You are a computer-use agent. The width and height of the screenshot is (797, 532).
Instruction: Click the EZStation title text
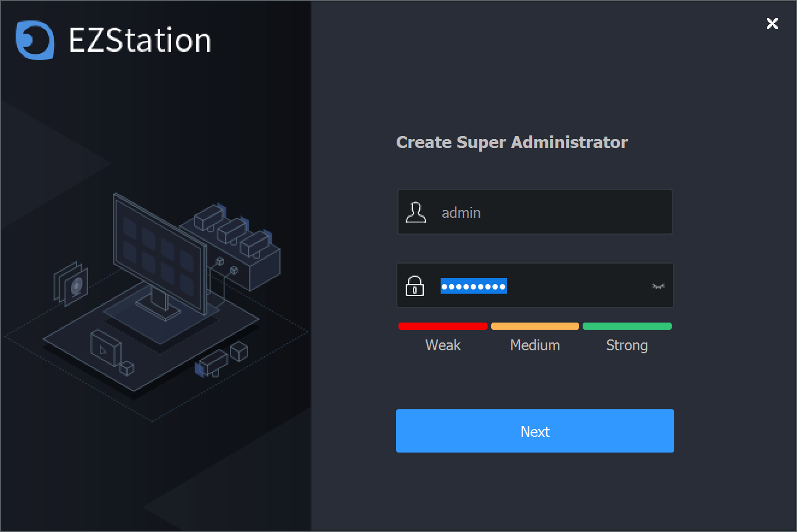pyautogui.click(x=140, y=41)
